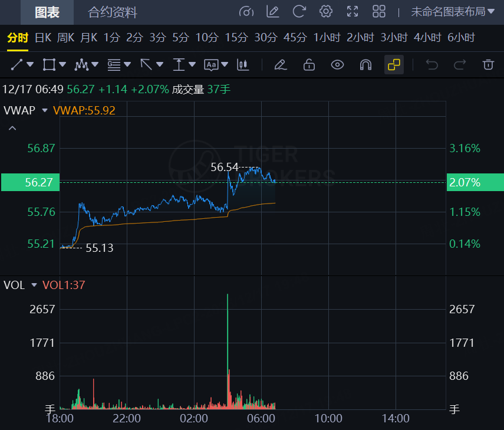Enter fullscreen chart mode

(353, 11)
